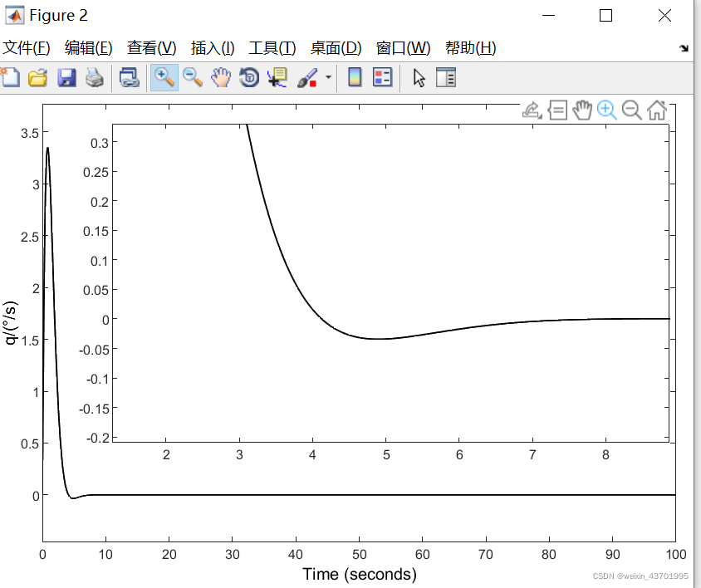Viewport: 701px width, 588px height.
Task: Open the Property Inspector icon
Action: click(446, 78)
